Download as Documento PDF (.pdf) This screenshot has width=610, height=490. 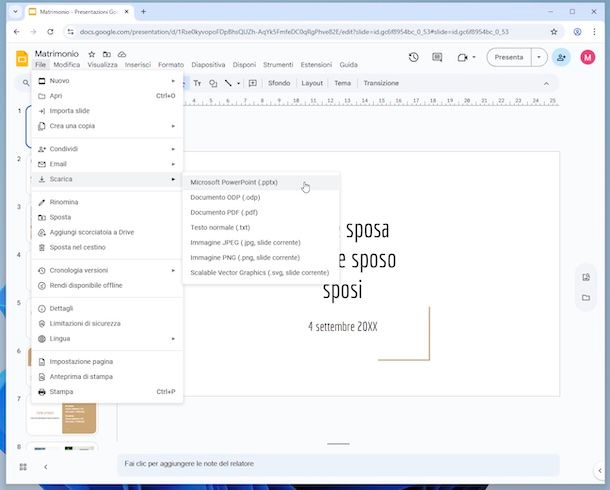pyautogui.click(x=261, y=212)
